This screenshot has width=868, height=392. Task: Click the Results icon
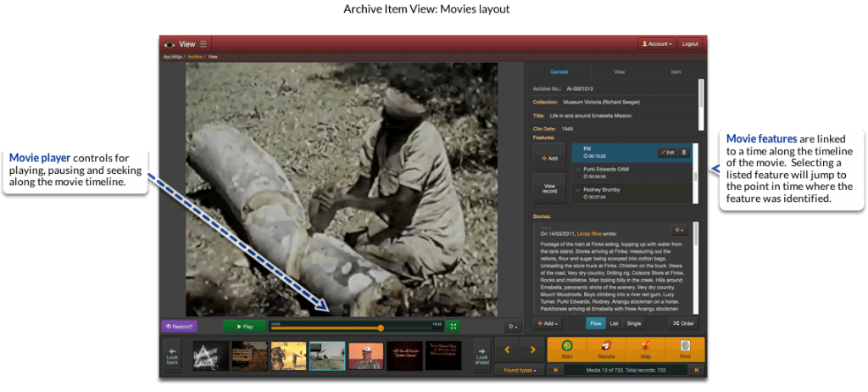click(x=606, y=350)
